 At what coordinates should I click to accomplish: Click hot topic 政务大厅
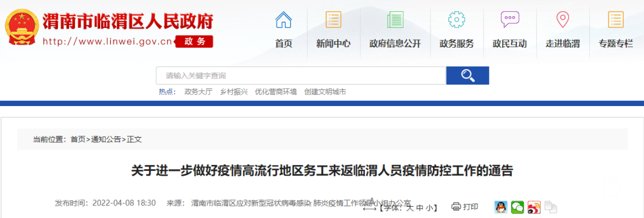(x=199, y=92)
